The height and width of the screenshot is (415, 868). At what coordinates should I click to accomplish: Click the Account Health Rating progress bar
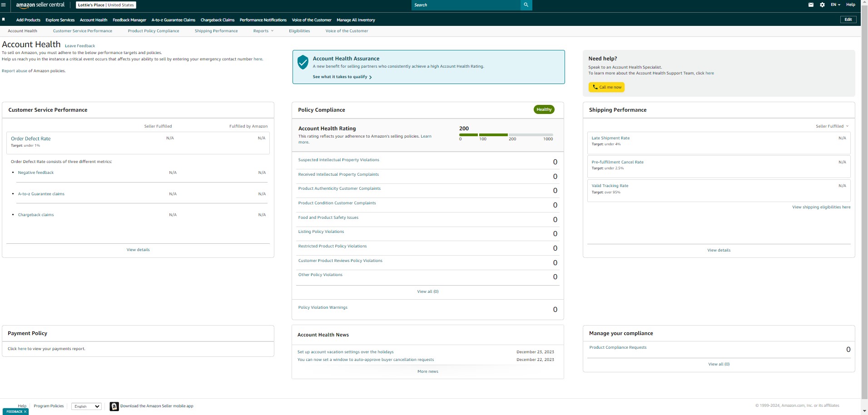506,135
